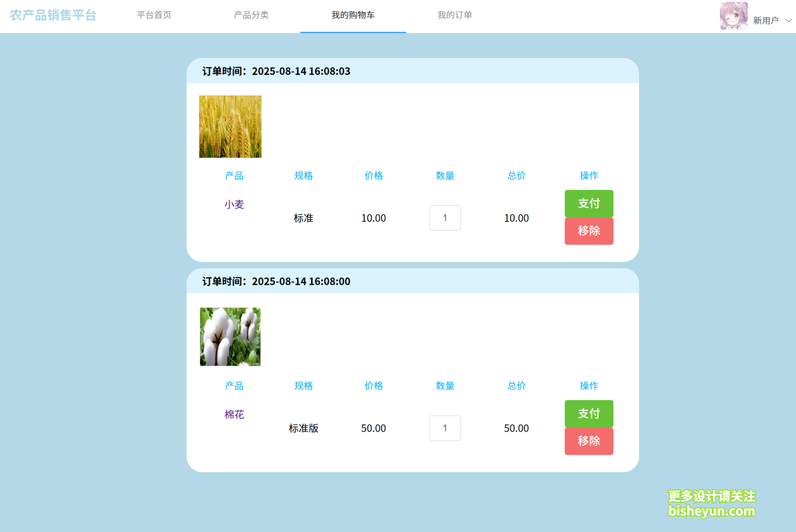Click the 数量 column header in cotton order
The height and width of the screenshot is (532, 796).
445,385
